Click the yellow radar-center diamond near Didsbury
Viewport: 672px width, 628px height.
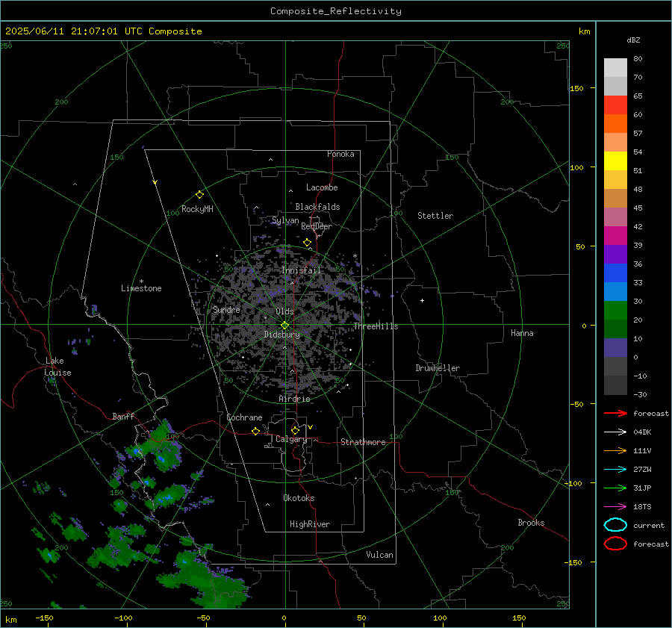[x=285, y=326]
